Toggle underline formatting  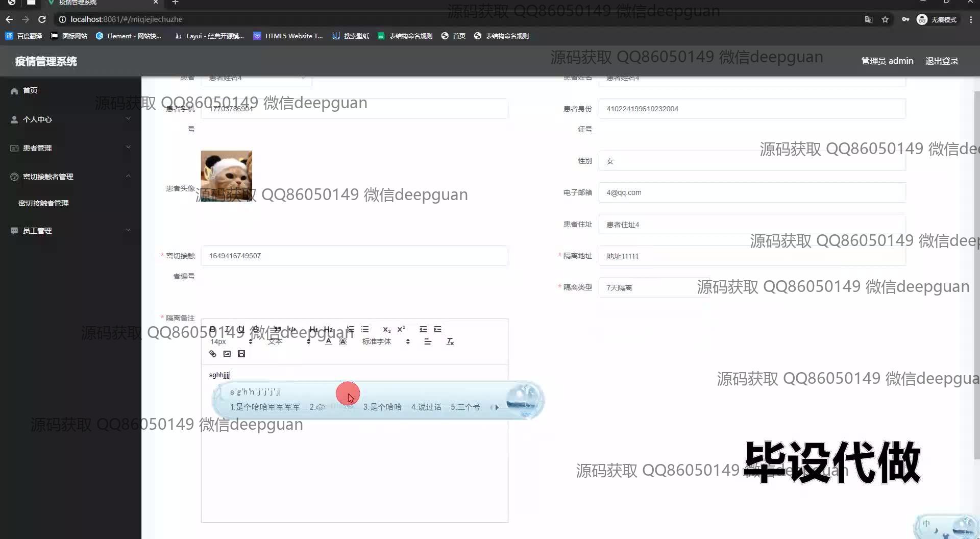(241, 329)
